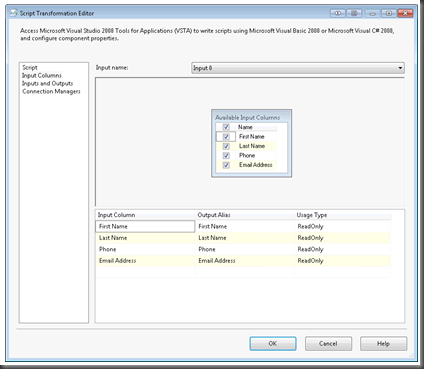424x369 pixels.
Task: Click the Output Alias header
Action: click(245, 215)
